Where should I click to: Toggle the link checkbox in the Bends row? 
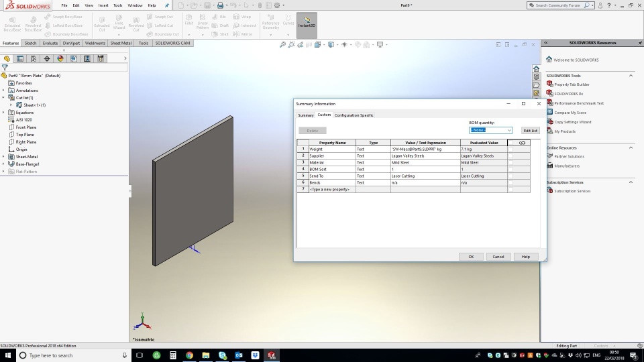511,182
